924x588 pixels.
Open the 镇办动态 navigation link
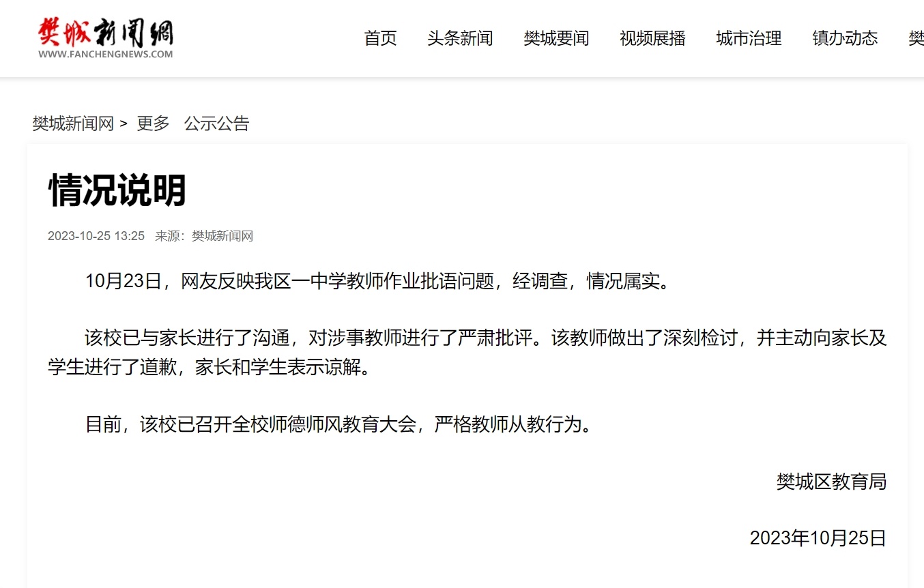[x=845, y=38]
